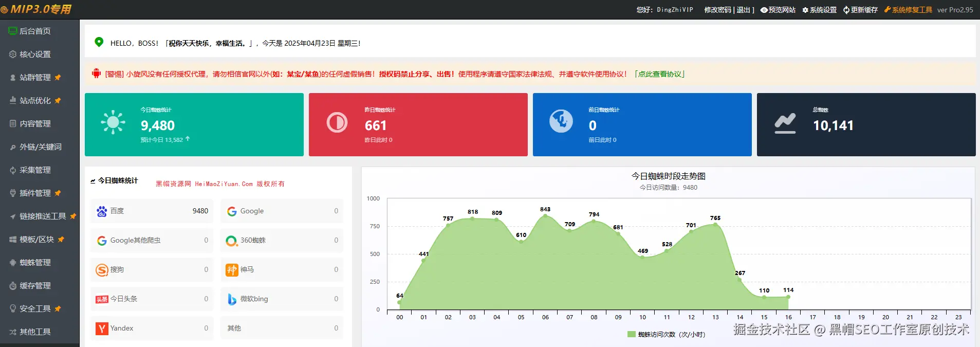Select the 百度 spider row
This screenshot has height=347, width=980.
pos(152,211)
